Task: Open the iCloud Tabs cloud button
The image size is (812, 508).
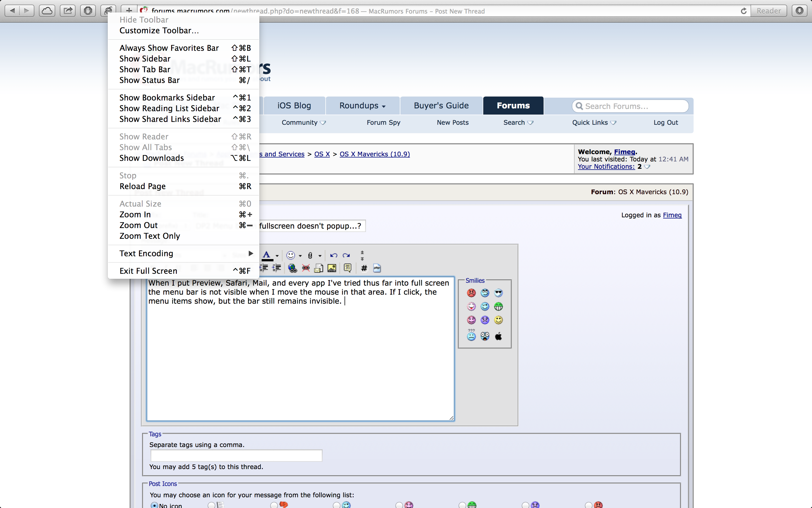Action: pyautogui.click(x=47, y=11)
